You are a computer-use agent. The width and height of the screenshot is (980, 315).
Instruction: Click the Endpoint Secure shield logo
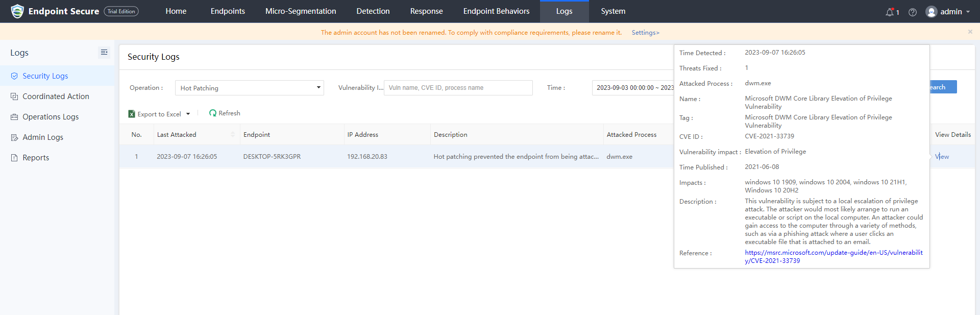point(17,11)
